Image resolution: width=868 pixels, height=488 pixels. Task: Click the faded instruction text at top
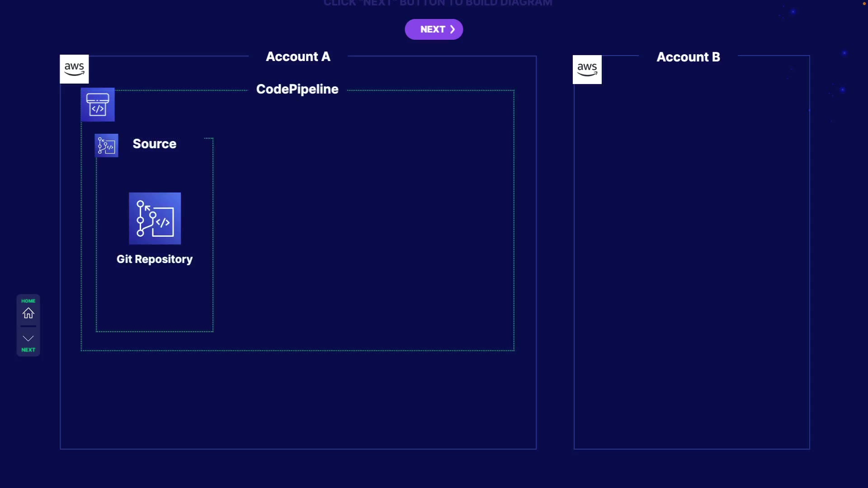click(438, 3)
